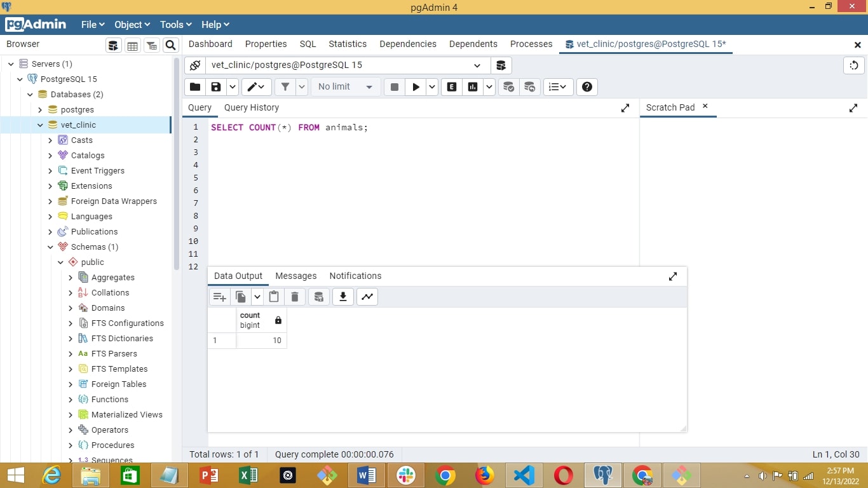868x488 pixels.
Task: Click the result cell showing 10
Action: tap(262, 341)
